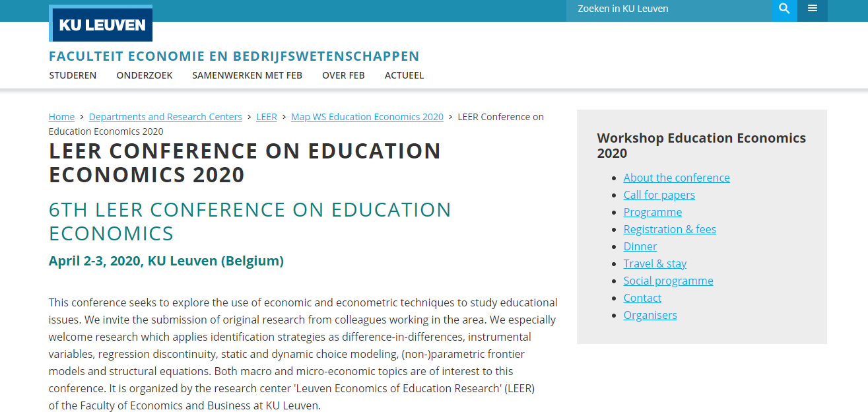Open the Dinner link
Screen dimensions: 868x416
tap(640, 246)
